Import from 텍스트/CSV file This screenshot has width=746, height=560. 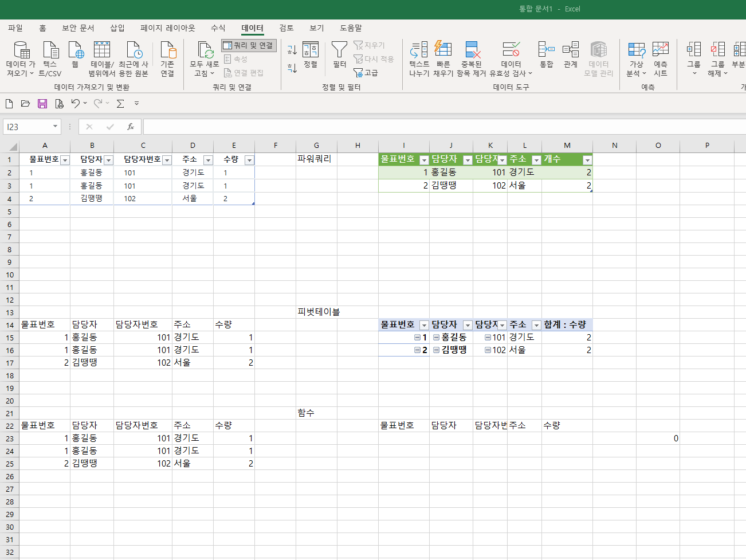coord(50,50)
